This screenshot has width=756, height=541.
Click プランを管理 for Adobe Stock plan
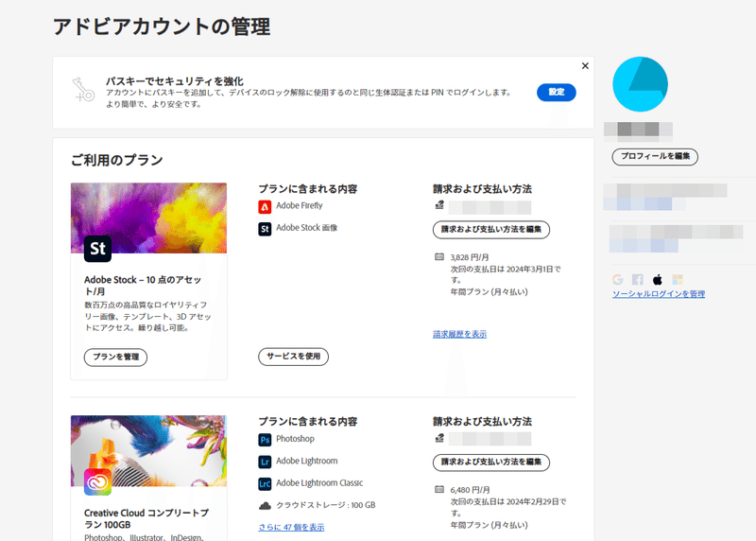coord(115,358)
